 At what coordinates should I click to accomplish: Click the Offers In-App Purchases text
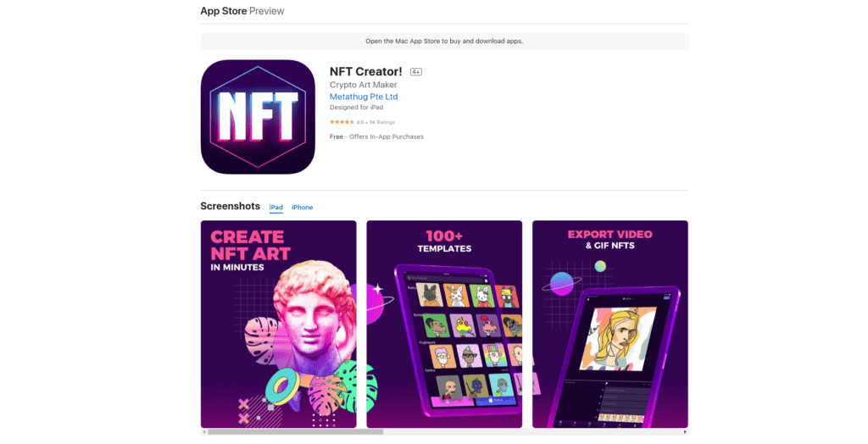tap(387, 136)
